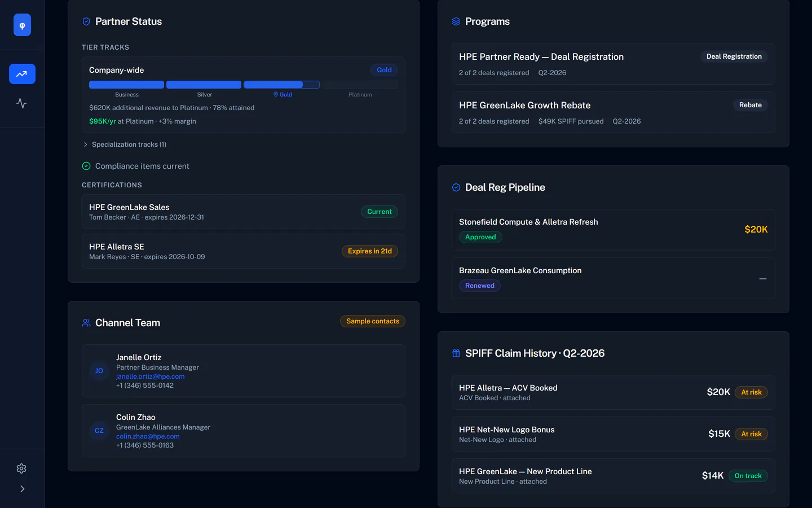
Task: Click the Gold tier location pin icon
Action: [276, 94]
